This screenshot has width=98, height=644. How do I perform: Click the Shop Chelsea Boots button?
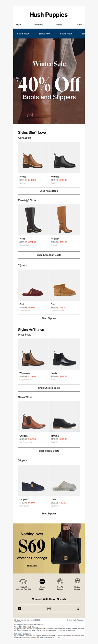pyautogui.click(x=49, y=388)
